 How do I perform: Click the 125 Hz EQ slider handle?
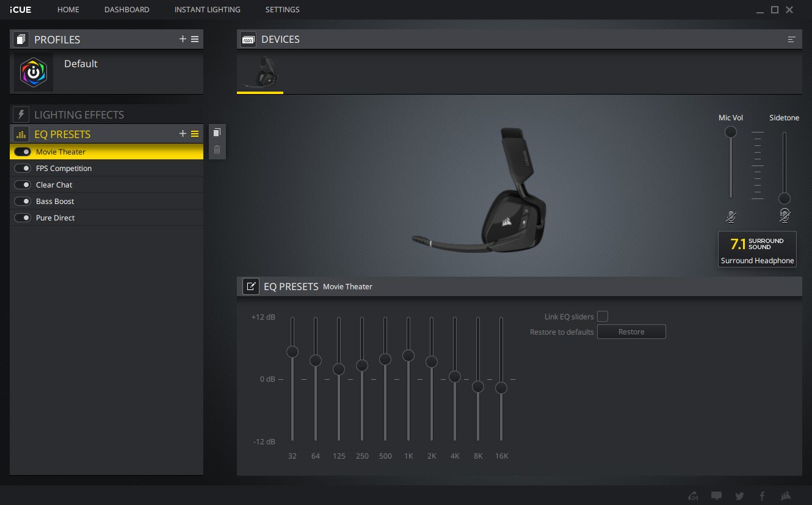[339, 369]
